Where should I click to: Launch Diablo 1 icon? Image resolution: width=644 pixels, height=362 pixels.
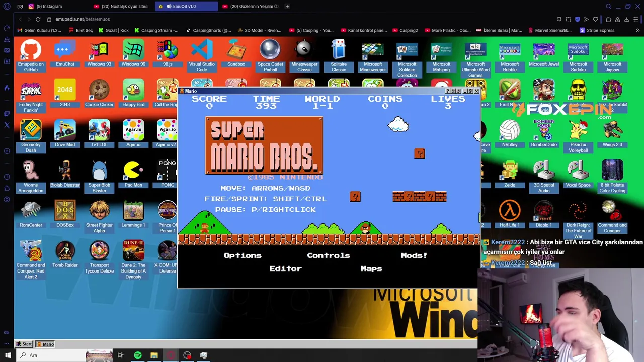pos(544,214)
